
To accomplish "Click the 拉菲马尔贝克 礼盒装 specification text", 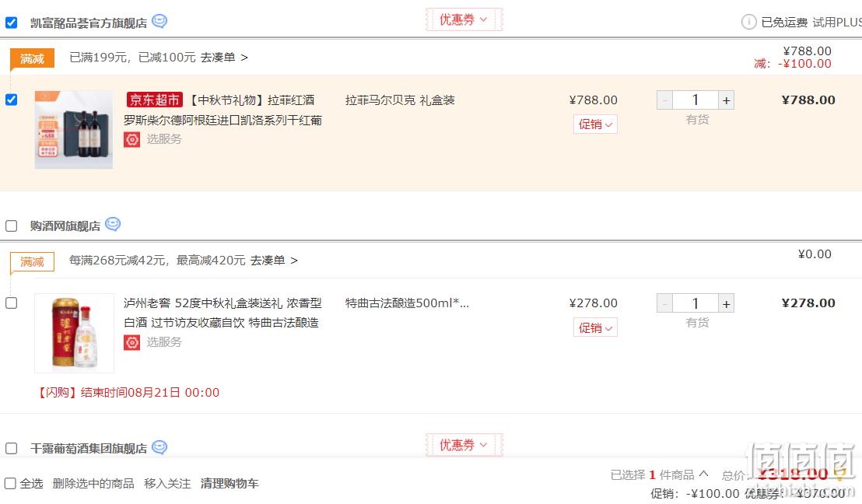I will tap(400, 100).
